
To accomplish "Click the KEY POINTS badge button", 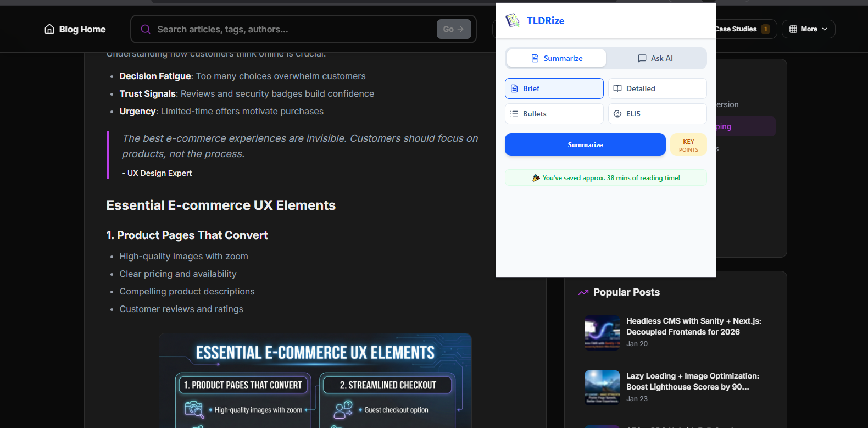I will pos(688,145).
